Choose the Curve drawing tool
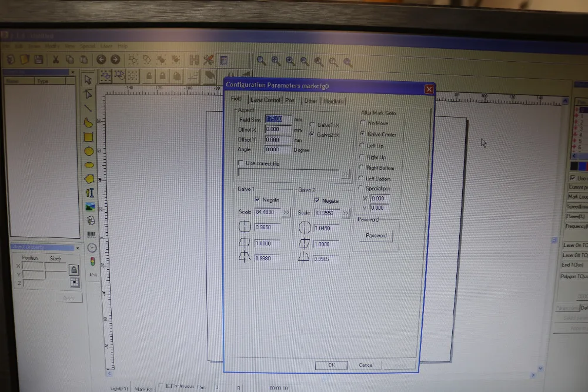 pos(88,122)
